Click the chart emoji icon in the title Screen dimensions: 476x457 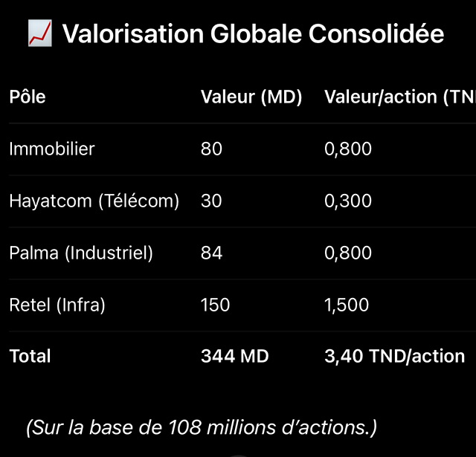39,33
